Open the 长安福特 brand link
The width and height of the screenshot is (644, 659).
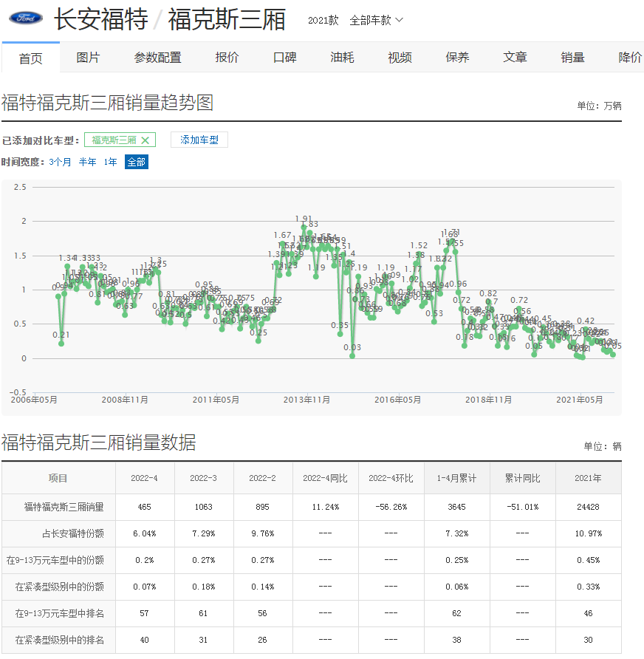pos(101,20)
